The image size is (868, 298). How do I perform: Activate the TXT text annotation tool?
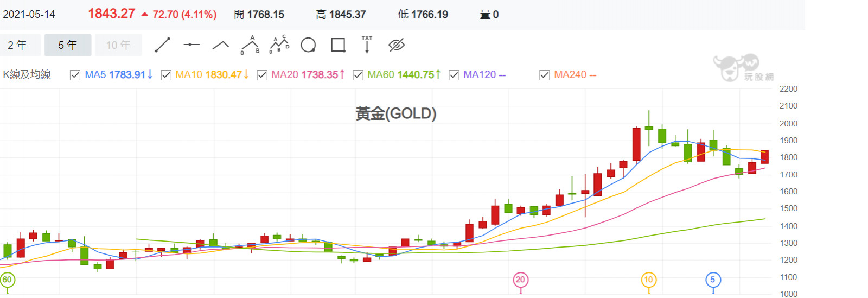[367, 45]
